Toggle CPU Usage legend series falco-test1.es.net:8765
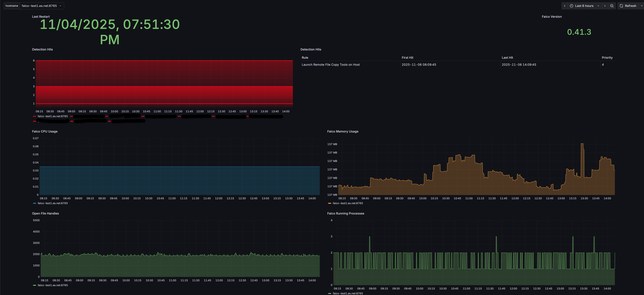The image size is (644, 295). 53,203
